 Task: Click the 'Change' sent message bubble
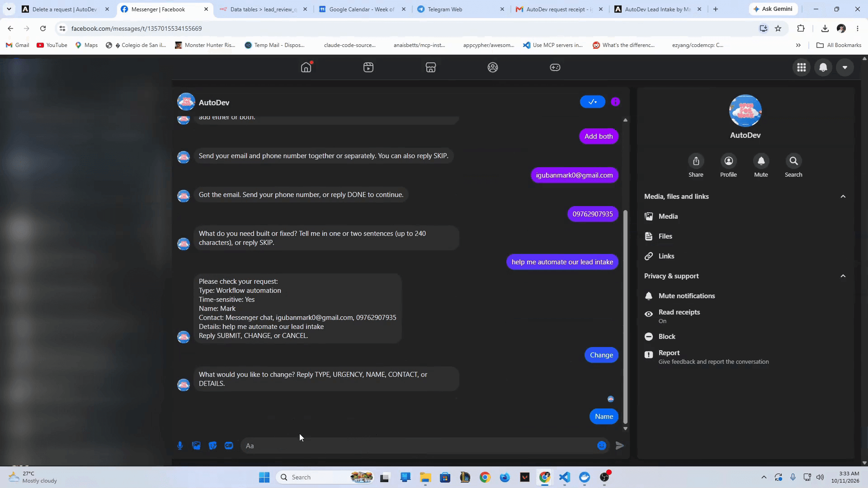click(x=601, y=355)
